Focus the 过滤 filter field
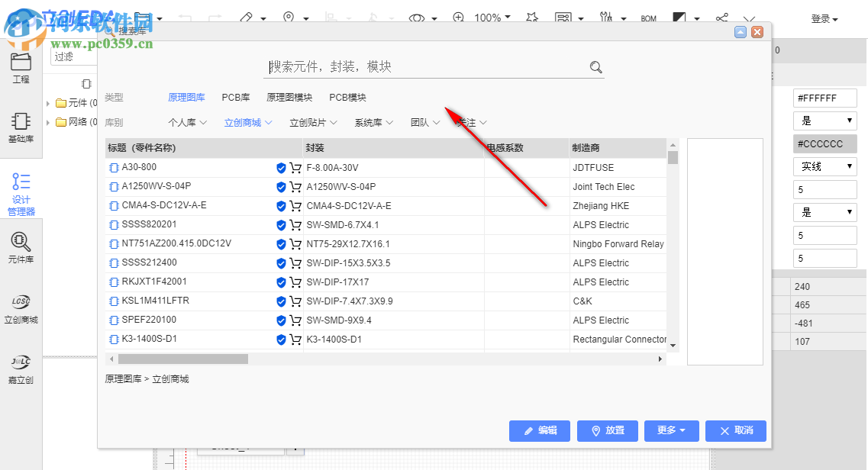The image size is (868, 470). pos(74,57)
